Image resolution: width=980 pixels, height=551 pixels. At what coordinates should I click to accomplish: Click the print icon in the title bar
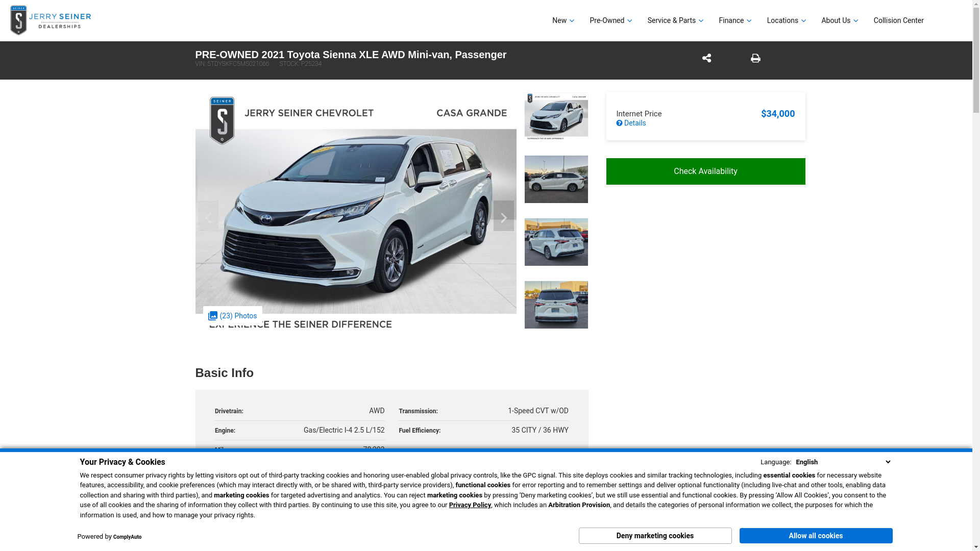755,58
